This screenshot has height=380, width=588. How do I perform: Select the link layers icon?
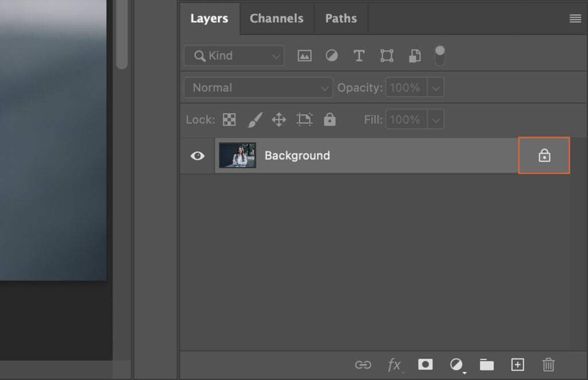coord(362,365)
